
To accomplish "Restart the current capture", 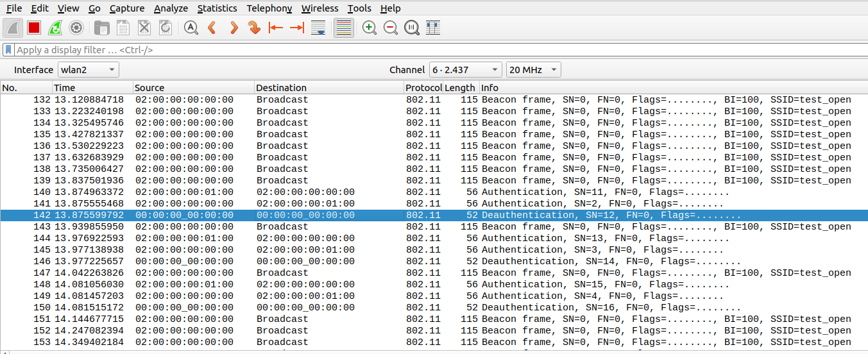I will (x=55, y=28).
